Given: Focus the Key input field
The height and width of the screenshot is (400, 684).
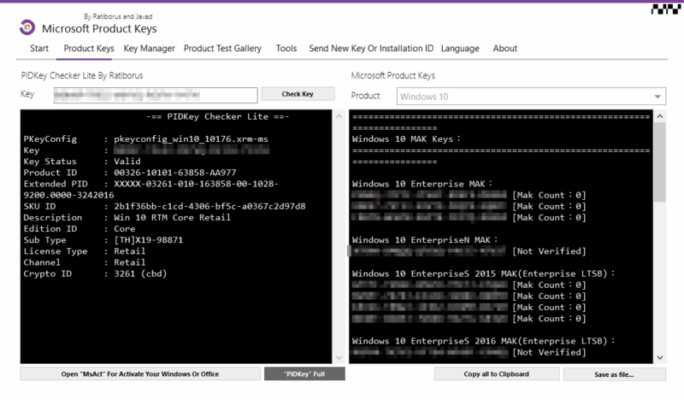Looking at the screenshot, I should (x=156, y=95).
